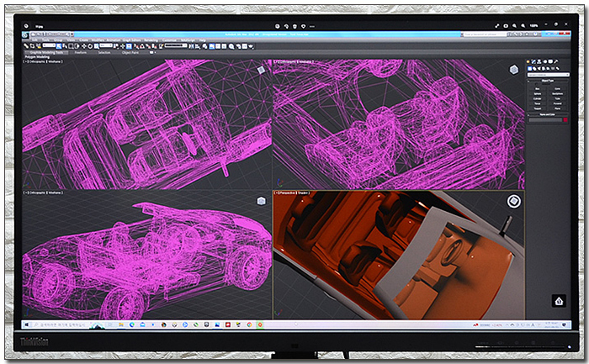
Task: Collapse the Object Type rollout
Action: point(549,81)
